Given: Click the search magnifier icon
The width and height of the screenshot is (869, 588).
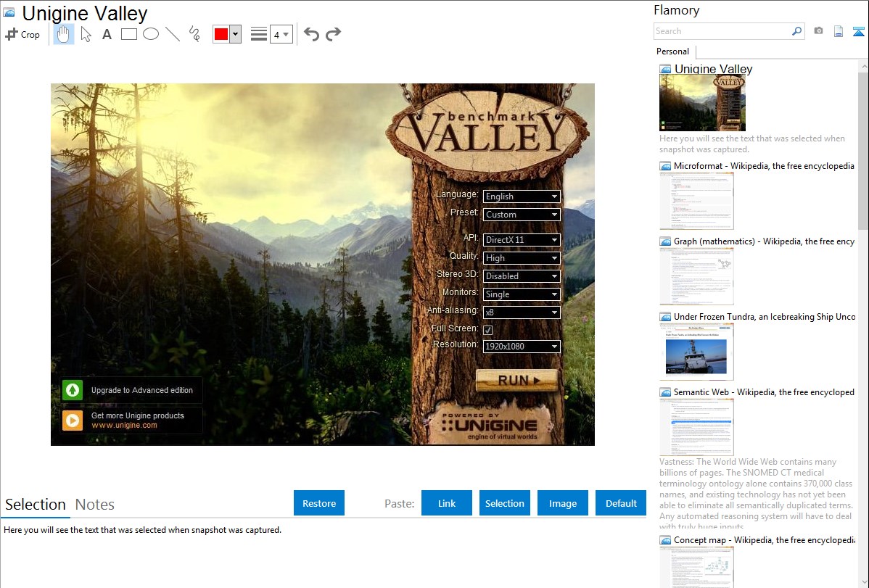Looking at the screenshot, I should [x=797, y=31].
